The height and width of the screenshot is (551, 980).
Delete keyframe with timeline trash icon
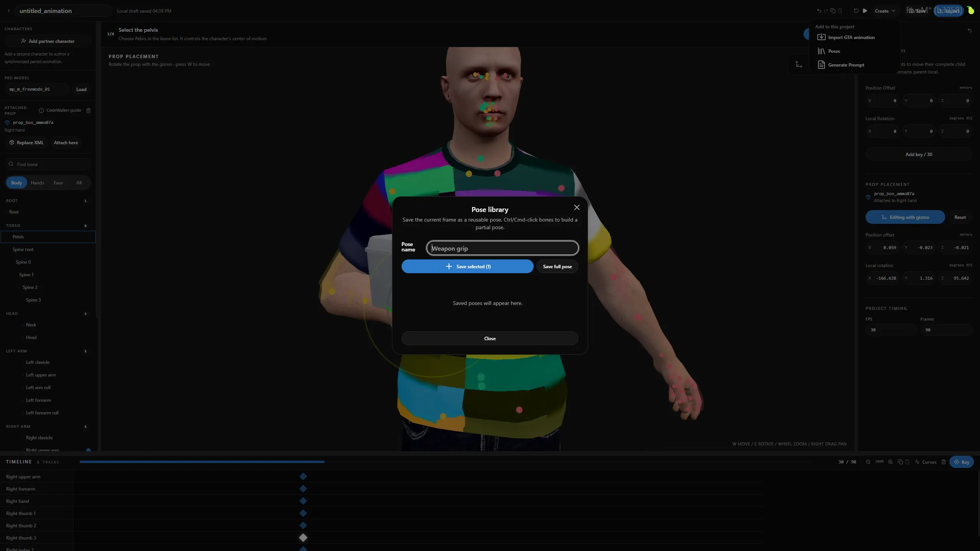(x=944, y=462)
